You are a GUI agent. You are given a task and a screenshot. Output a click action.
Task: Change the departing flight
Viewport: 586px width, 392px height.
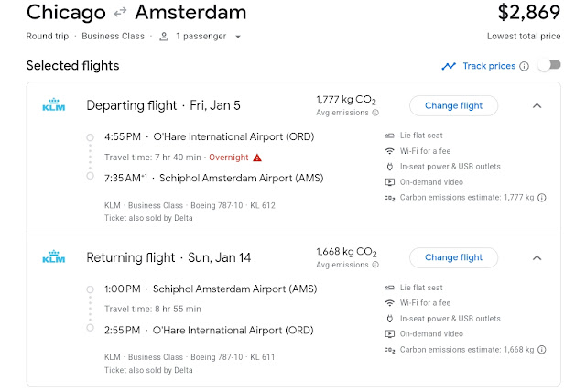pyautogui.click(x=453, y=105)
